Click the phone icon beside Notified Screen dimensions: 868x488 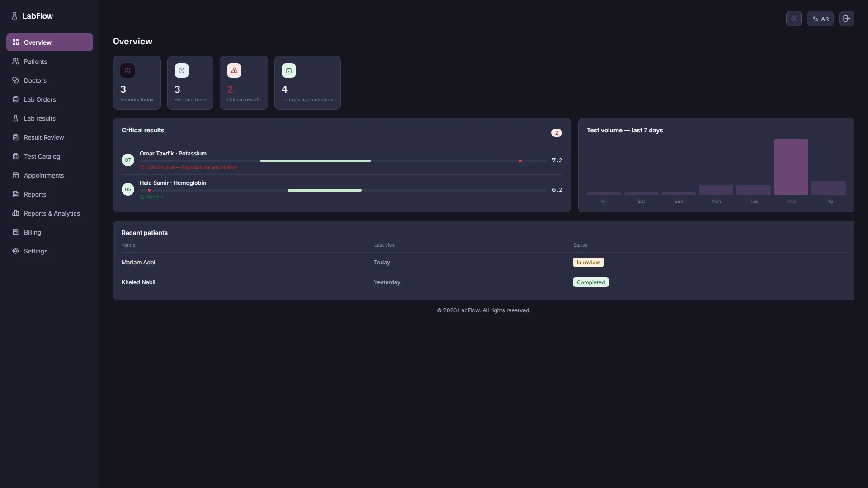[142, 197]
